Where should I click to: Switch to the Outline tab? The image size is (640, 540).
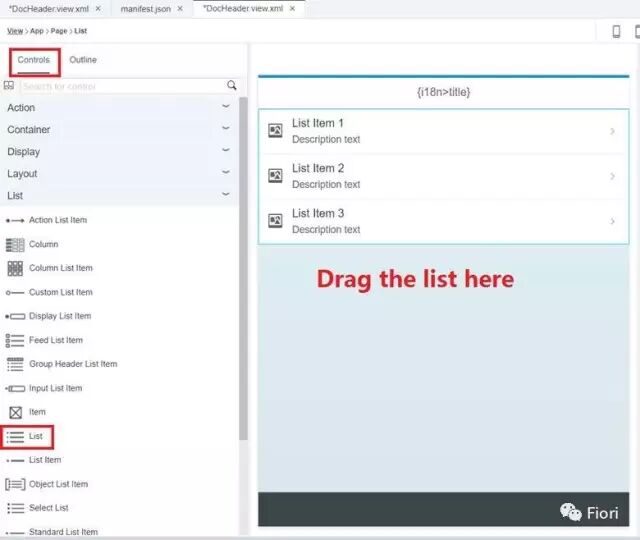83,60
